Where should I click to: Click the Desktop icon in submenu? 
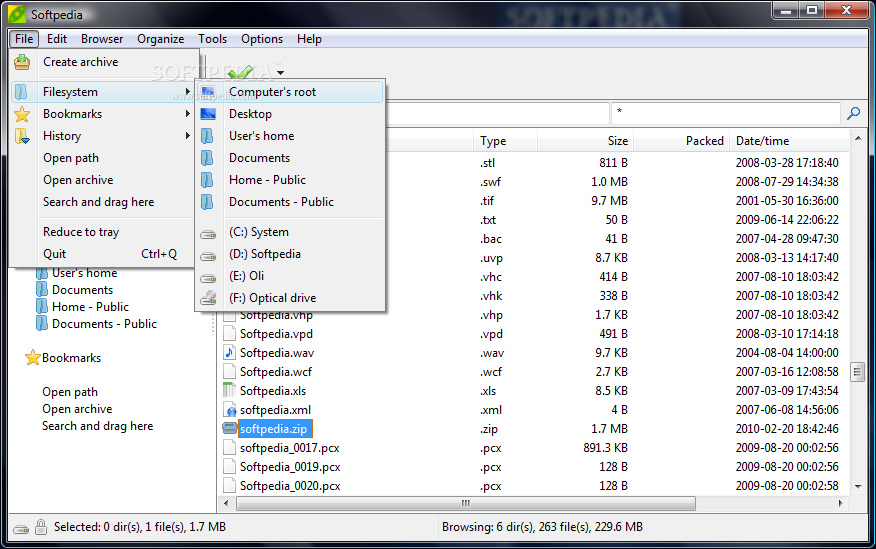(208, 114)
